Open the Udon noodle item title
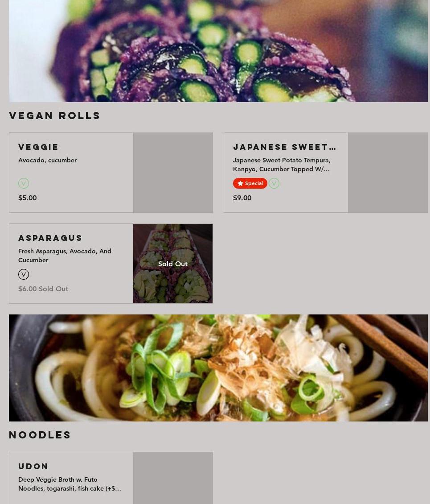The image size is (430, 504). (33, 466)
